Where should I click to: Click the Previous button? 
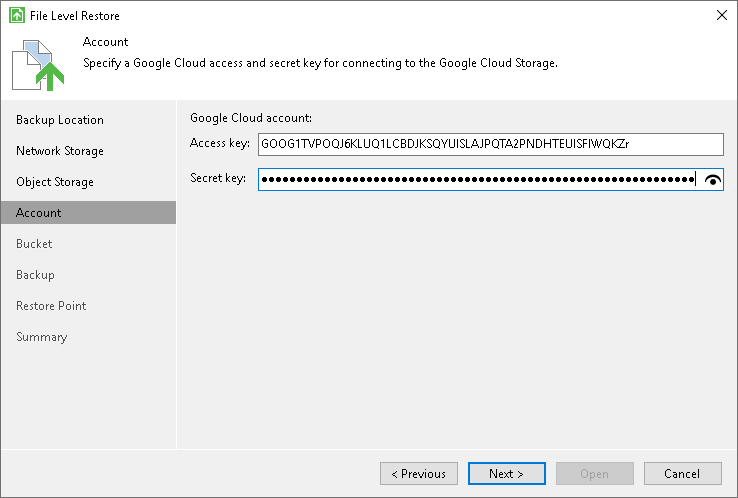[419, 474]
